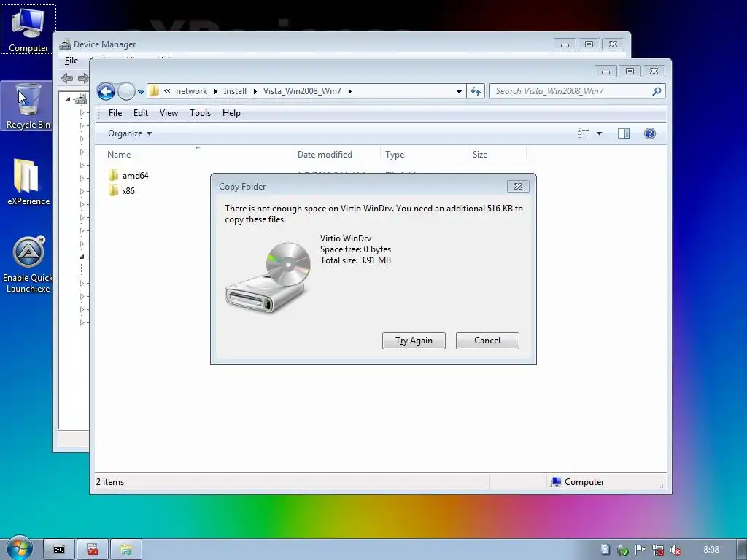The height and width of the screenshot is (560, 747).
Task: Open the Windows Explorer taskbar item
Action: [x=126, y=550]
